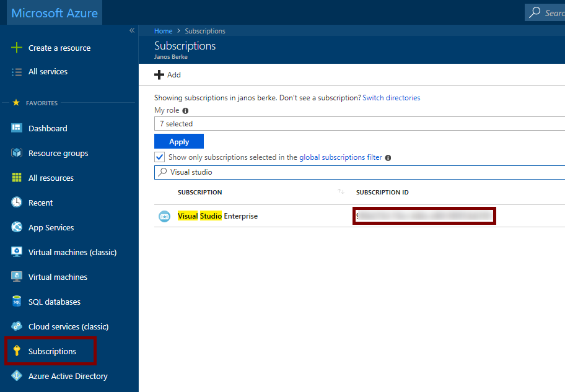Click the All resources grid icon
Viewport: 565px width, 392px height.
(17, 178)
